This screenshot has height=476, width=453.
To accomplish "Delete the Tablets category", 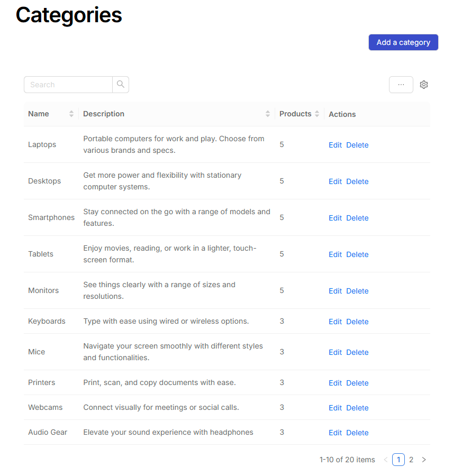I will point(357,254).
